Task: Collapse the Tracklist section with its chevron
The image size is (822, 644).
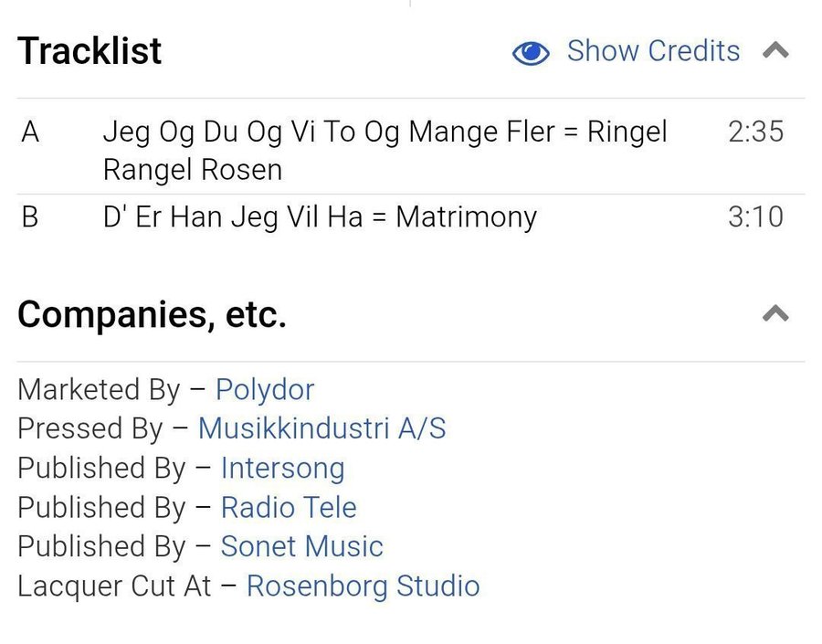Action: 775,51
